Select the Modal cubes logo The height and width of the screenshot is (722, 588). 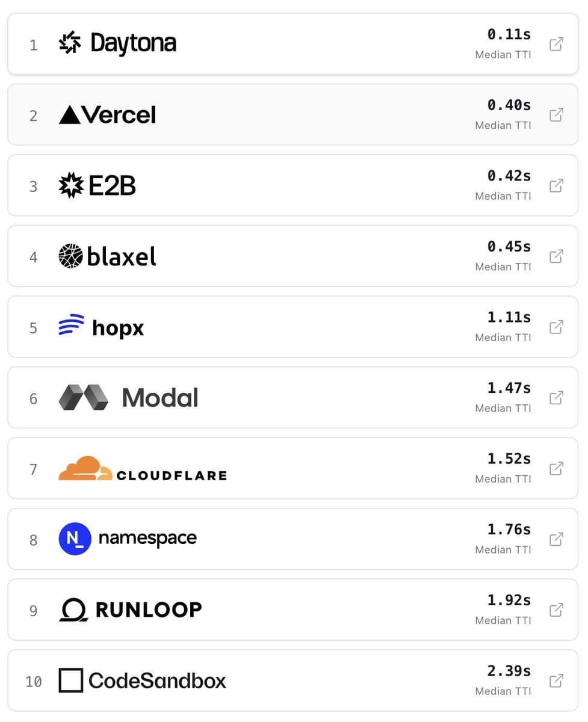(x=82, y=397)
